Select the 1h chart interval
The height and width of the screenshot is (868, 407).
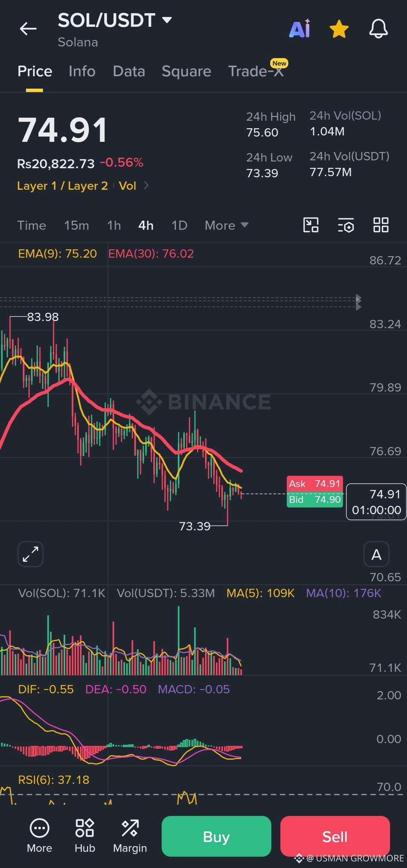tap(114, 226)
